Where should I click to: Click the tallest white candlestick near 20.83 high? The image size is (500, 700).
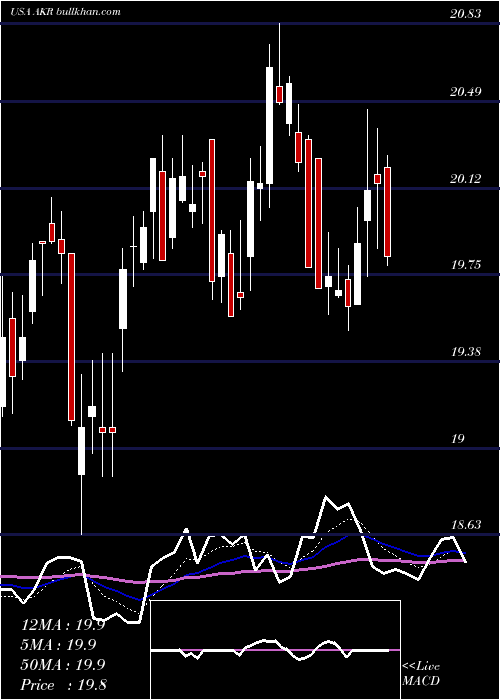(x=270, y=125)
